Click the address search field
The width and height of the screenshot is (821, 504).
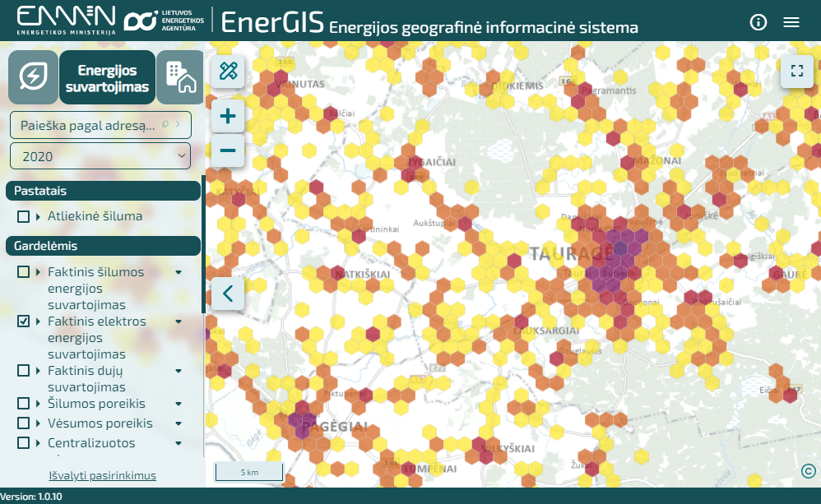[x=90, y=125]
